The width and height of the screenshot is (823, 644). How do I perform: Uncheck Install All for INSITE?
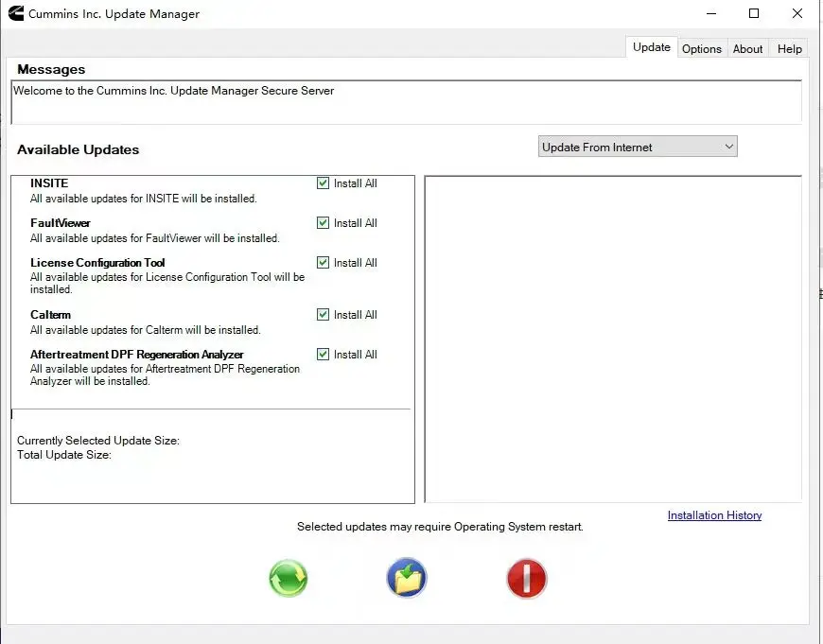pyautogui.click(x=323, y=183)
